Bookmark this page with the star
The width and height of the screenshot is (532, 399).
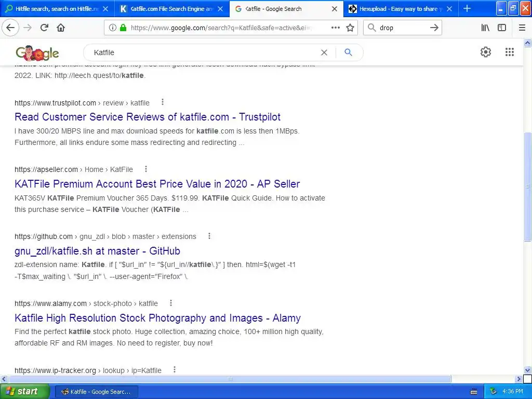coord(350,28)
